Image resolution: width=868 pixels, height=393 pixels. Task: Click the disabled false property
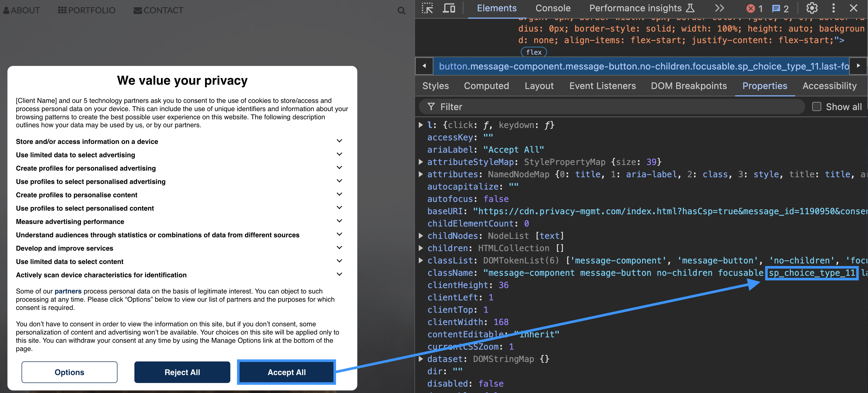[x=465, y=384]
